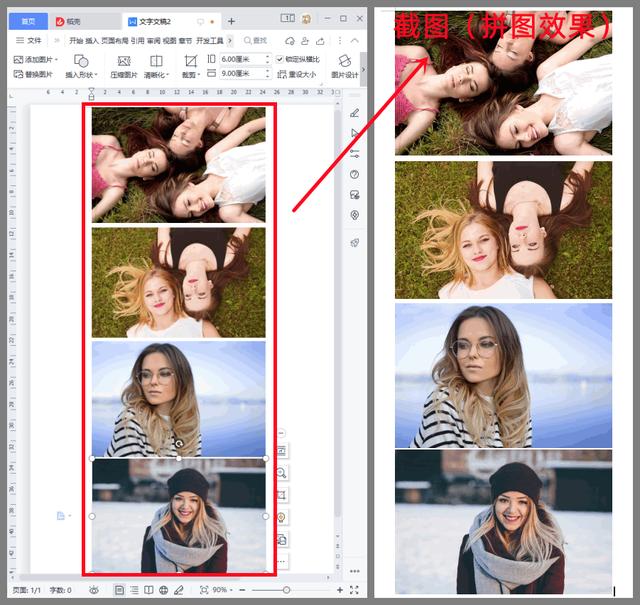
Task: Toggle Lock Aspect Ratio (锁定纵横比) checkbox
Action: tap(281, 59)
